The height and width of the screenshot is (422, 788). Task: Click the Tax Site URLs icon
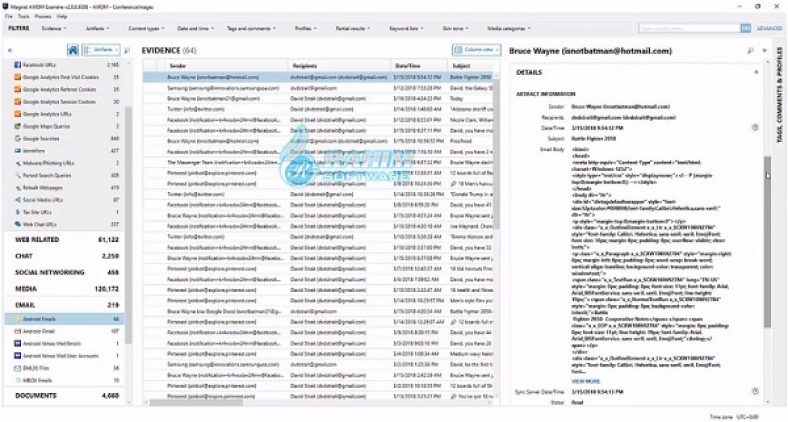(18, 212)
